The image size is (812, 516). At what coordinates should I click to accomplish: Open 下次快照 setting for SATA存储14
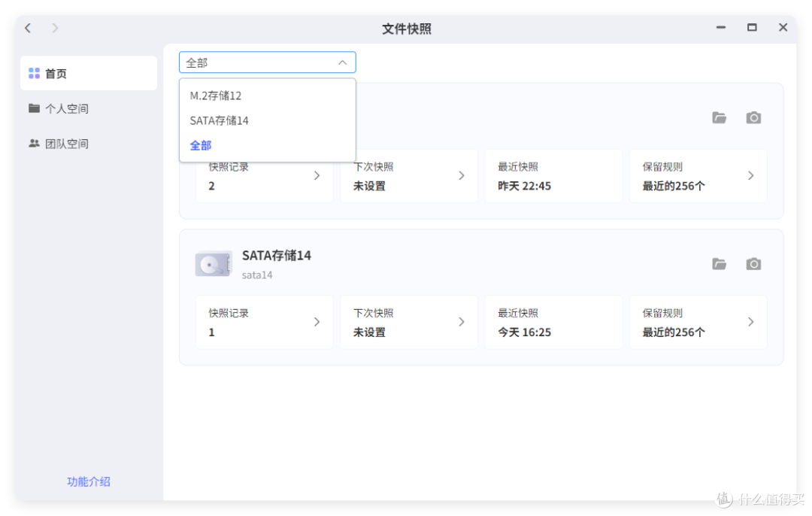pyautogui.click(x=408, y=322)
